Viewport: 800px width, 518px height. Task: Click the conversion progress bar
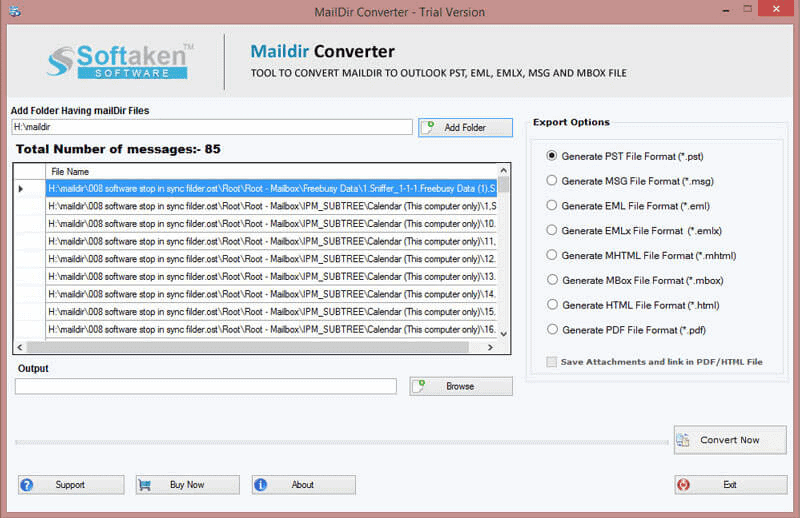(x=341, y=442)
